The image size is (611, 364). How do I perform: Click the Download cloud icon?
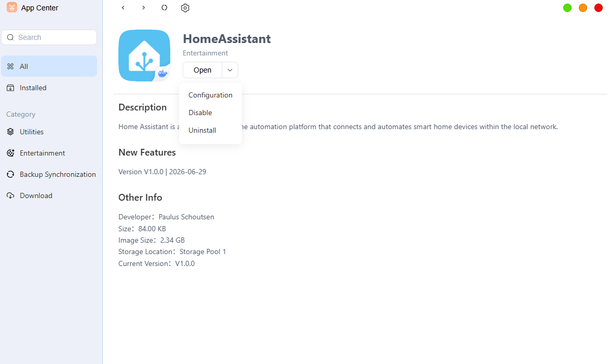10,196
